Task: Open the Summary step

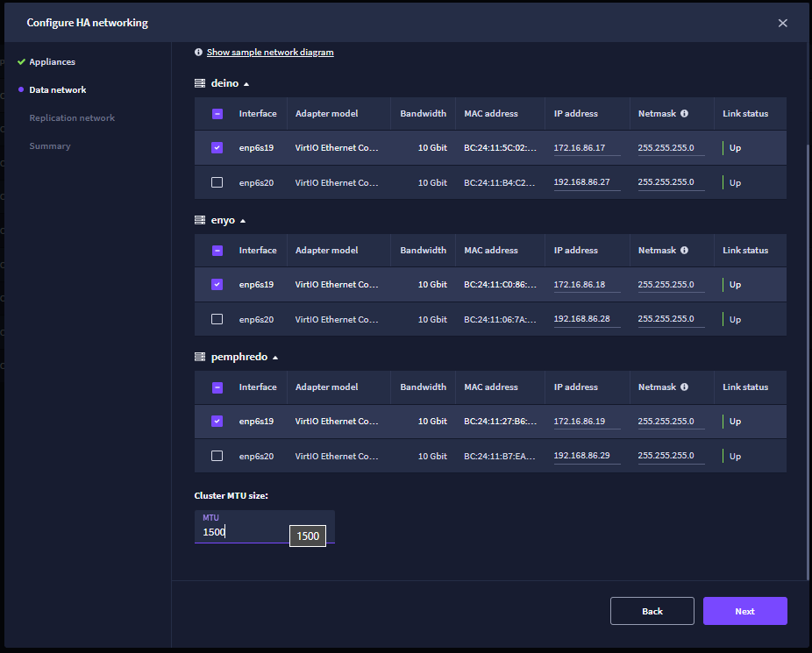Action: [50, 146]
